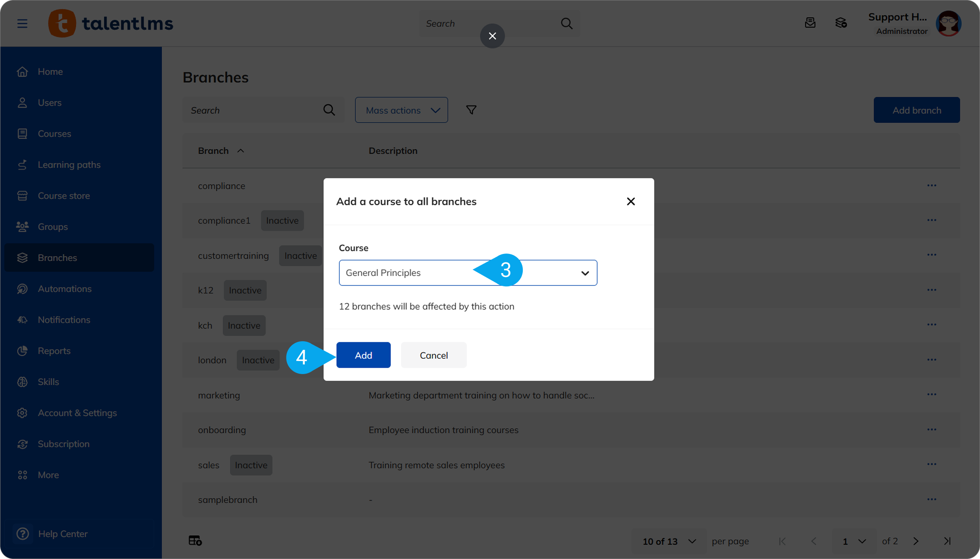The height and width of the screenshot is (559, 980).
Task: Go to next page arrow
Action: pyautogui.click(x=916, y=541)
